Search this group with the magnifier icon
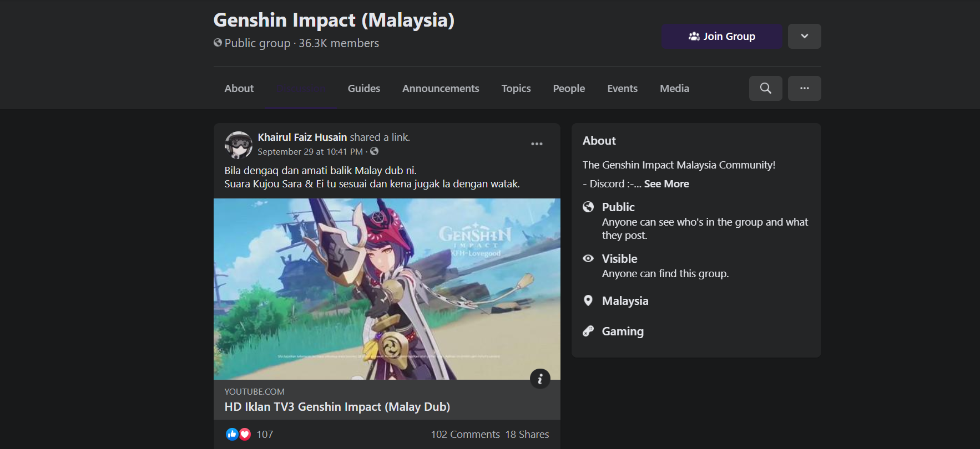 pyautogui.click(x=765, y=89)
